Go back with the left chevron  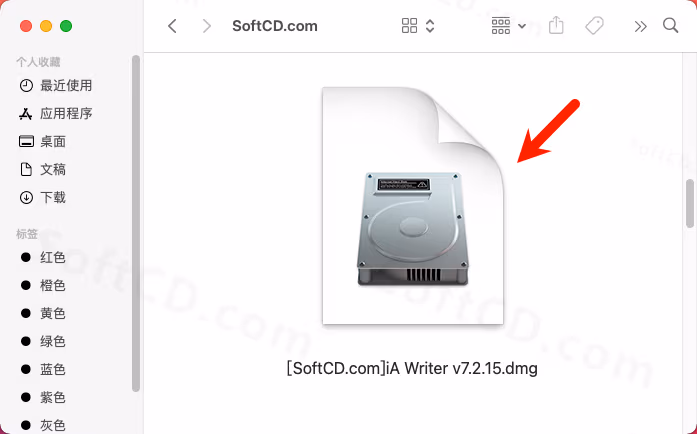click(x=172, y=26)
